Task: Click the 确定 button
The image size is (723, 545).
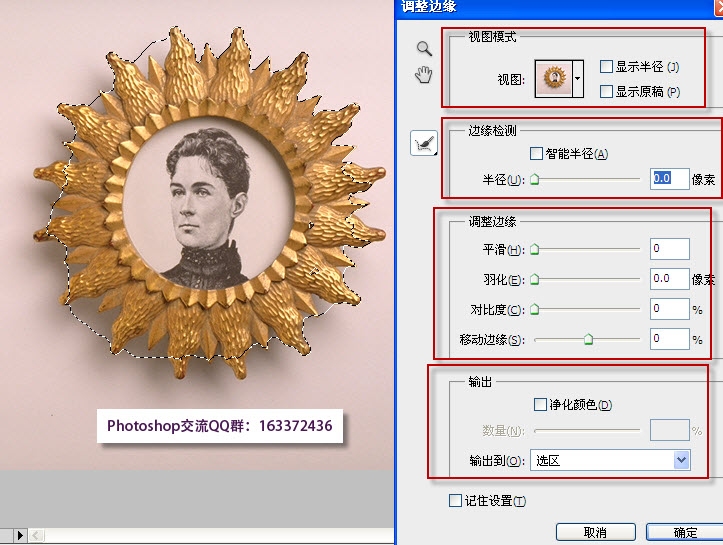Action: [x=685, y=532]
